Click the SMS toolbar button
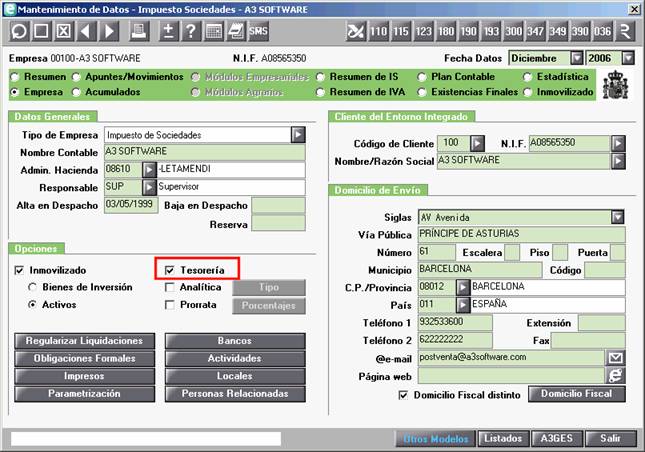 [x=258, y=31]
